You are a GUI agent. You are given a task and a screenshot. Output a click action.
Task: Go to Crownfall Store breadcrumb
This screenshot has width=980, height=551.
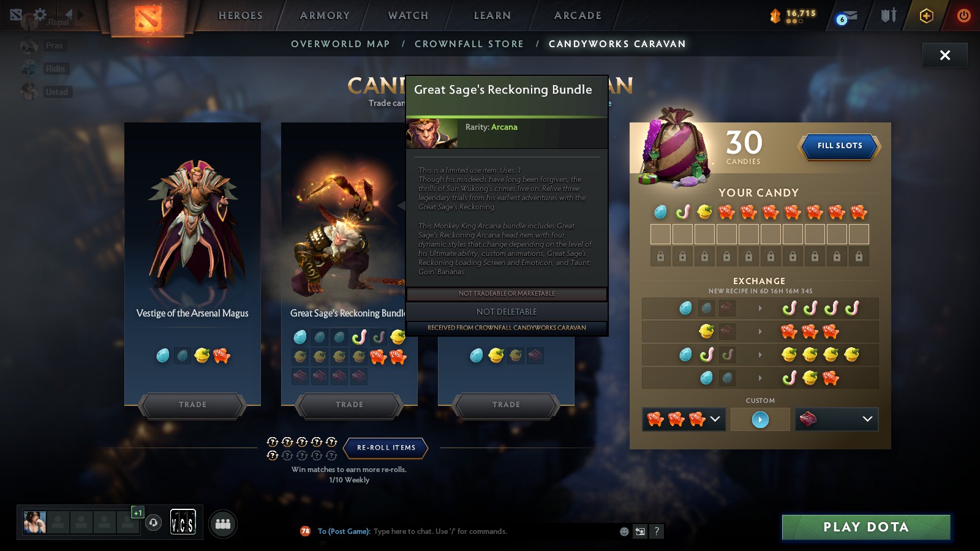469,44
